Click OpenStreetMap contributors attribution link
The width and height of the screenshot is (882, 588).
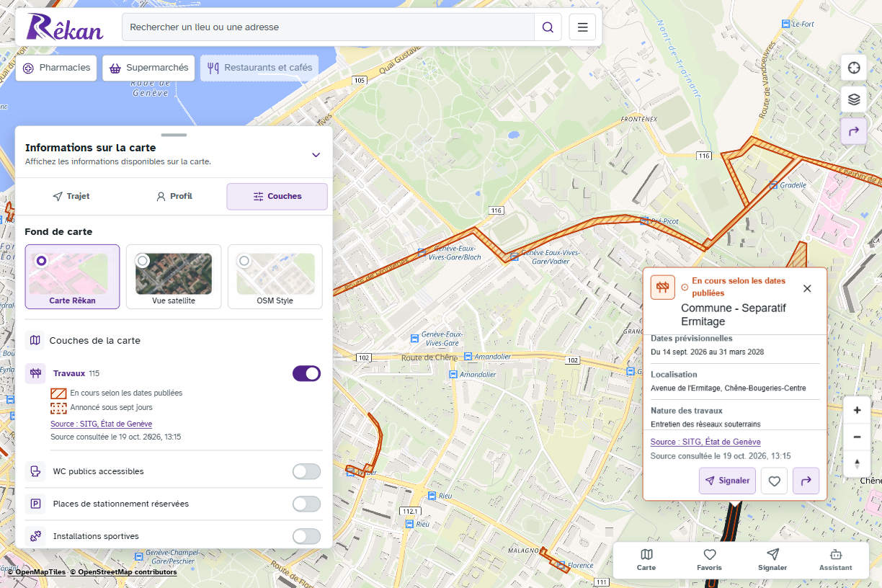tap(123, 572)
